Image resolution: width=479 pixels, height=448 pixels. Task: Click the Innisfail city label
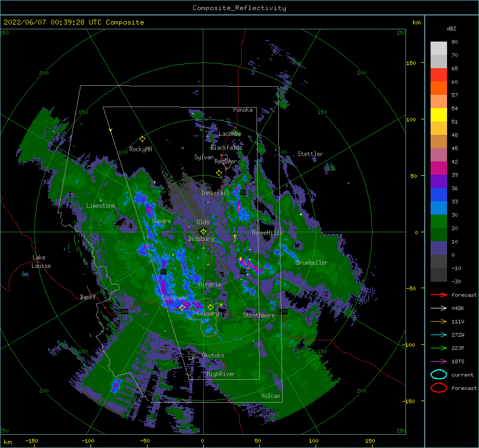(x=215, y=193)
